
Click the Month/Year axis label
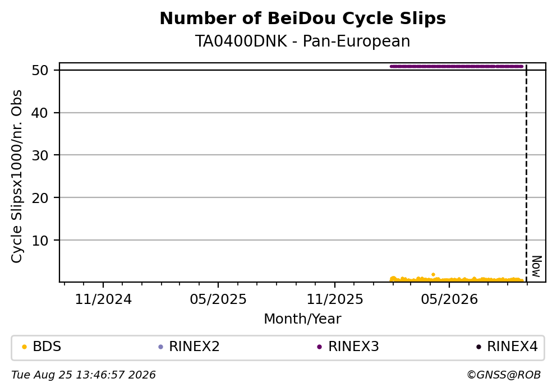click(x=303, y=319)
